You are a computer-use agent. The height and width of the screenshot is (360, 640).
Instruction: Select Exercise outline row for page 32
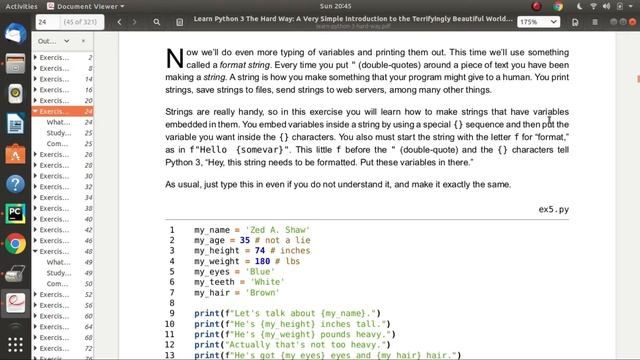click(63, 187)
